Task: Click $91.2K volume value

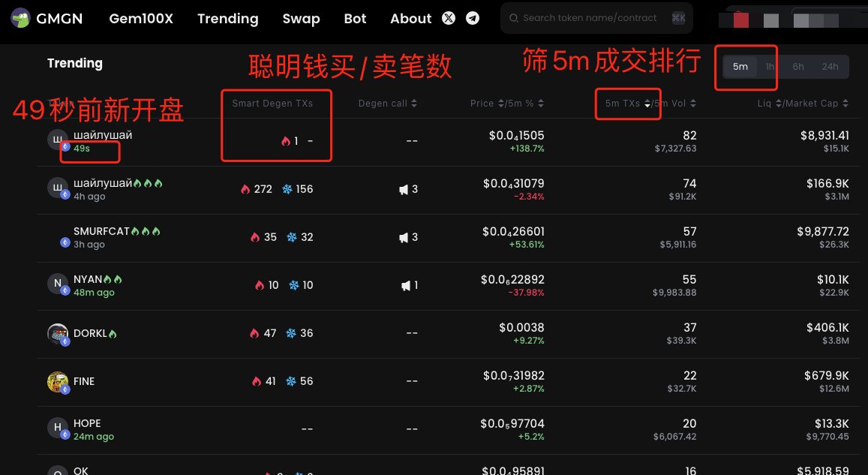Action: [x=683, y=197]
